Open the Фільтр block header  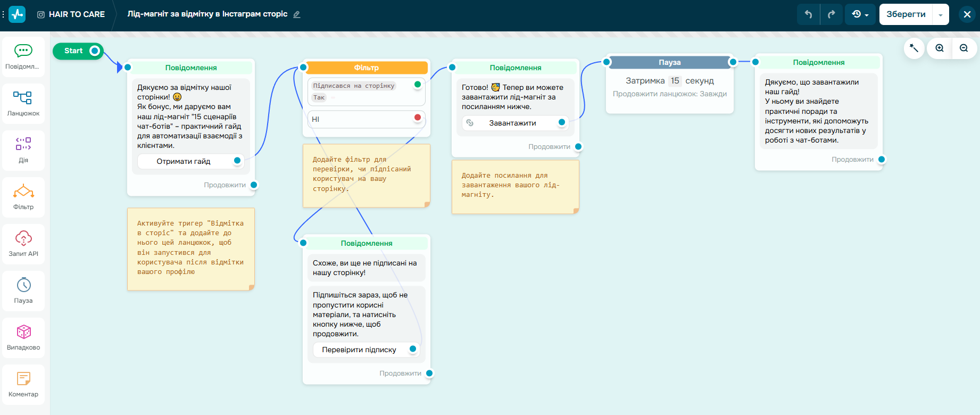coord(367,68)
